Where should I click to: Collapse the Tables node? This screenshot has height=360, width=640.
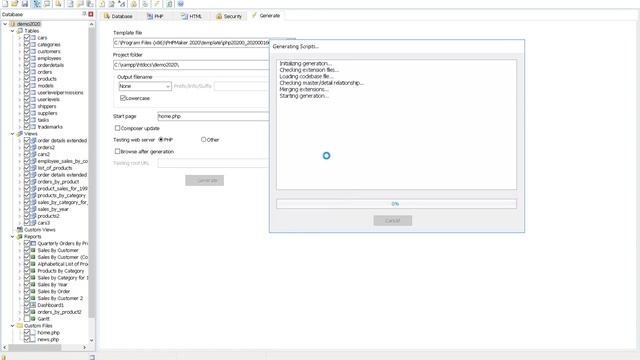(x=12, y=31)
